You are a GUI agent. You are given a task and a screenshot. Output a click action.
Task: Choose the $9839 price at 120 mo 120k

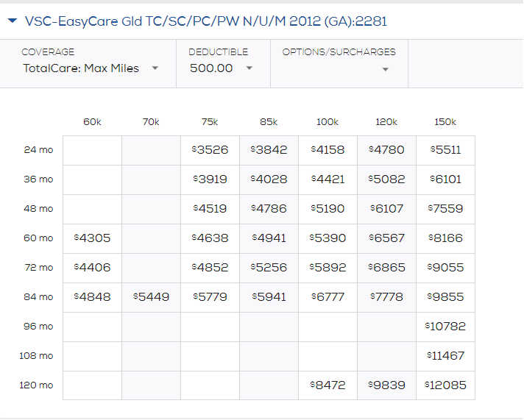point(386,385)
